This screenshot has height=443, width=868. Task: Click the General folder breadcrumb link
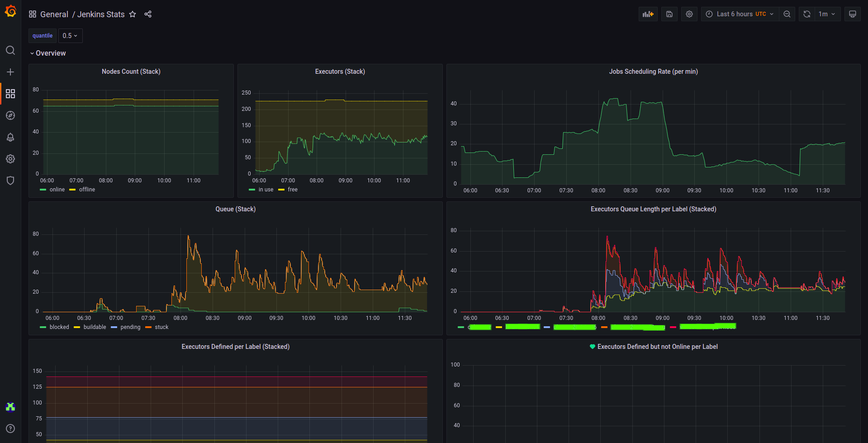point(54,14)
